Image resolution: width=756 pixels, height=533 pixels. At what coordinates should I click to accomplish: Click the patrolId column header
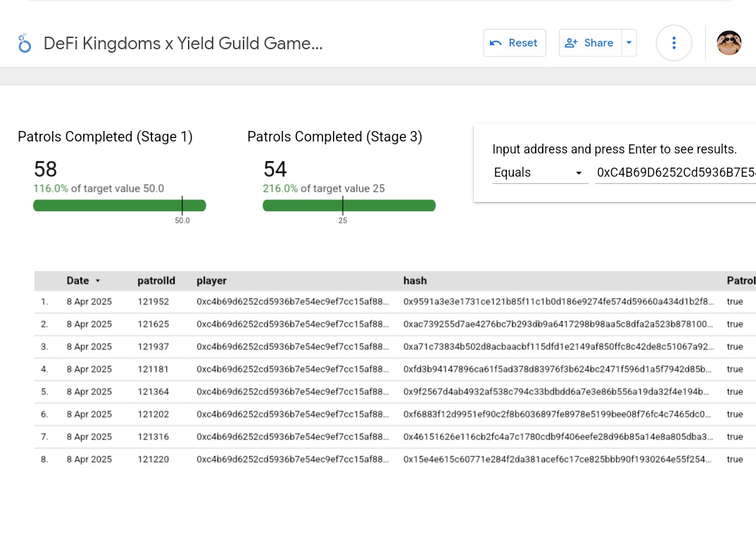156,281
